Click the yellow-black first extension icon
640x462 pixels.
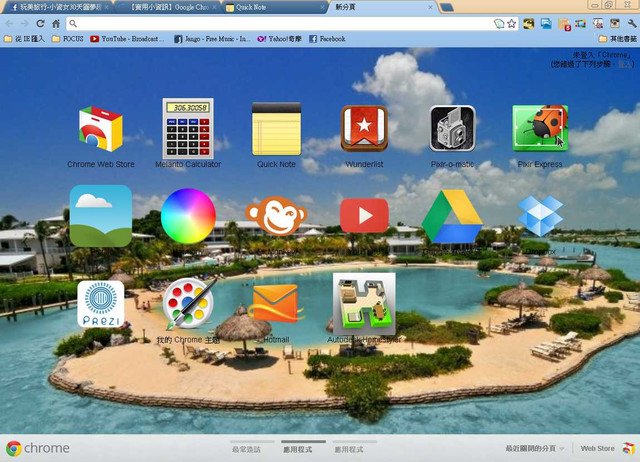pos(529,23)
